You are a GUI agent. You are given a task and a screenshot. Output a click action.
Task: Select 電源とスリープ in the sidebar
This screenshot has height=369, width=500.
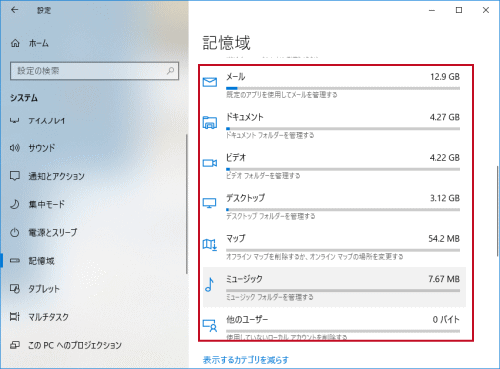[53, 232]
